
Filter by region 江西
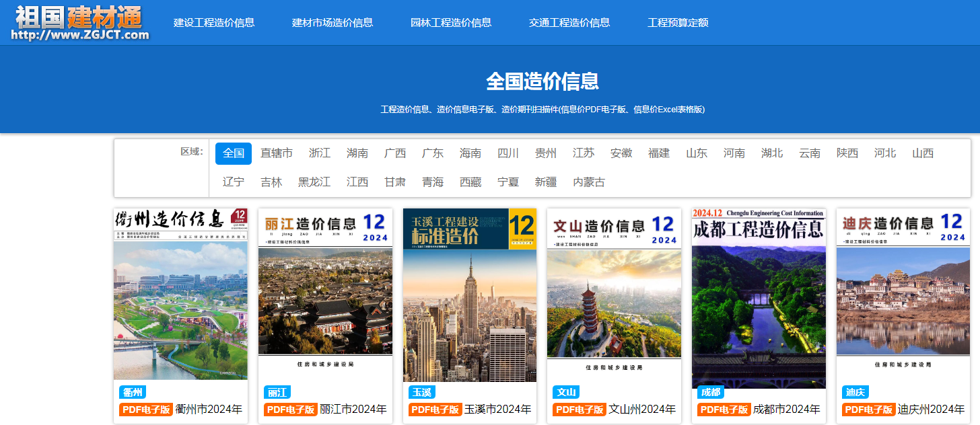(357, 182)
